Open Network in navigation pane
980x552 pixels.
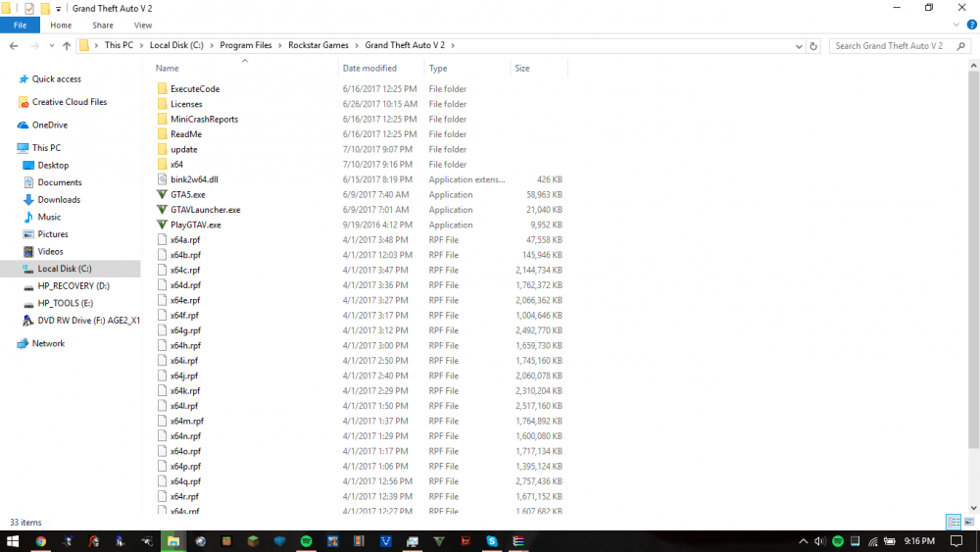(x=48, y=343)
